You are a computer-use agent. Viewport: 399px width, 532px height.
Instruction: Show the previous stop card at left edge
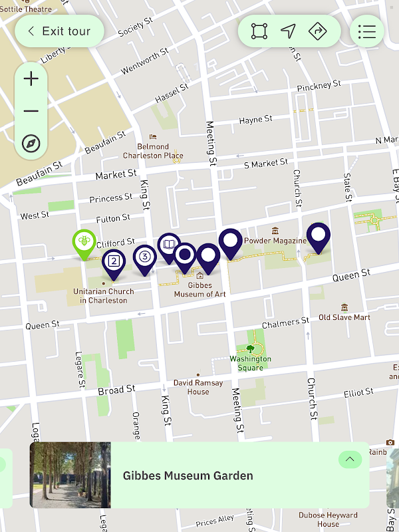click(x=6, y=478)
